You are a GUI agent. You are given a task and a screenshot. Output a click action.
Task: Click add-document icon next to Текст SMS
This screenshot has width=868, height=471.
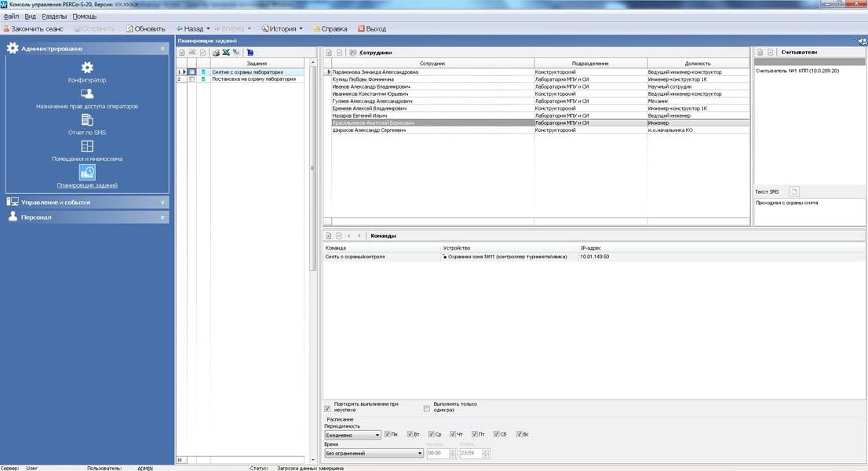pyautogui.click(x=793, y=192)
